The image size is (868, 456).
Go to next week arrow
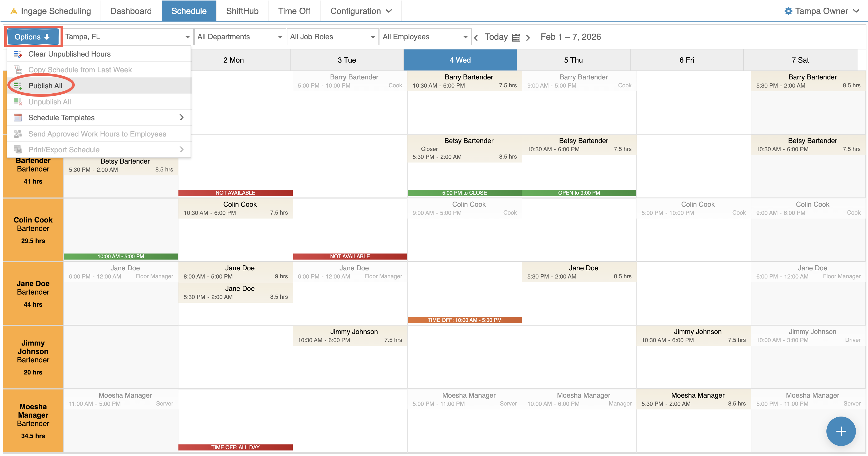point(528,38)
